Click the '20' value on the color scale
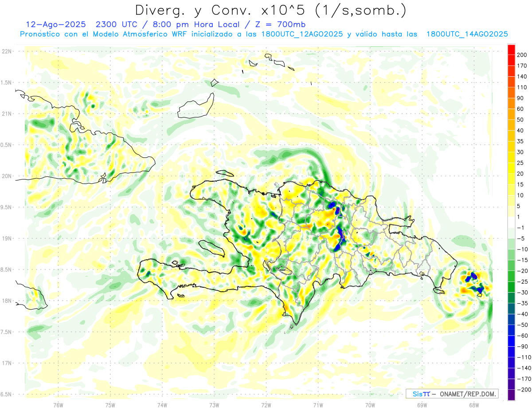This screenshot has width=532, height=411. (520, 174)
